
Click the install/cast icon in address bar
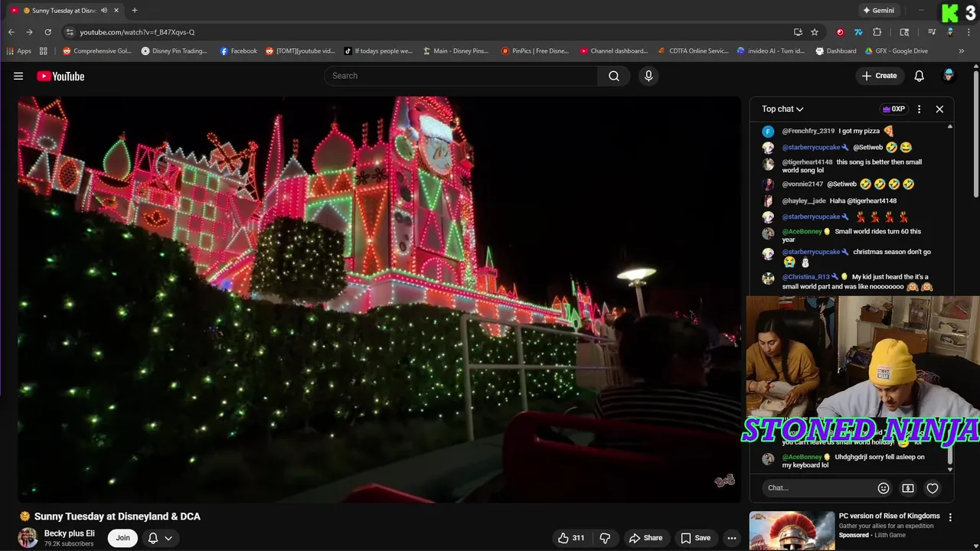(798, 32)
